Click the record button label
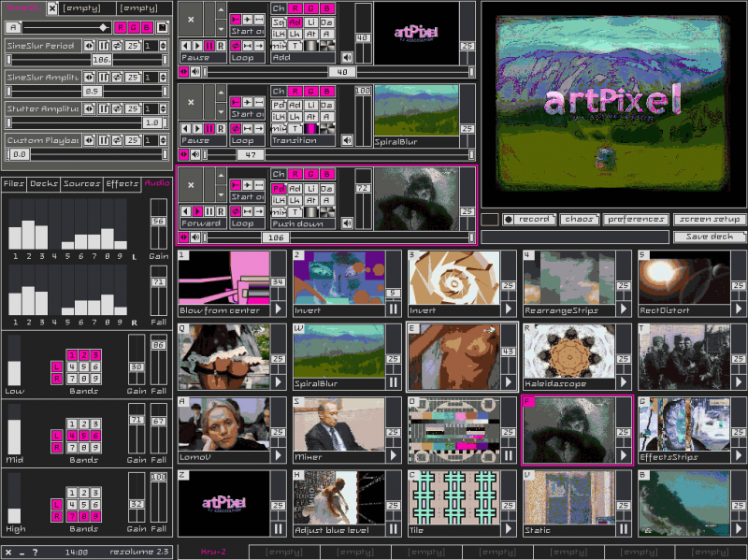 [x=534, y=220]
